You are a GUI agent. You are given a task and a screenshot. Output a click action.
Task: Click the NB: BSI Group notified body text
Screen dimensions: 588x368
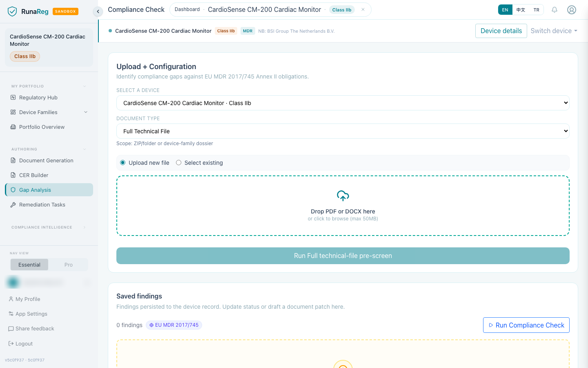296,31
